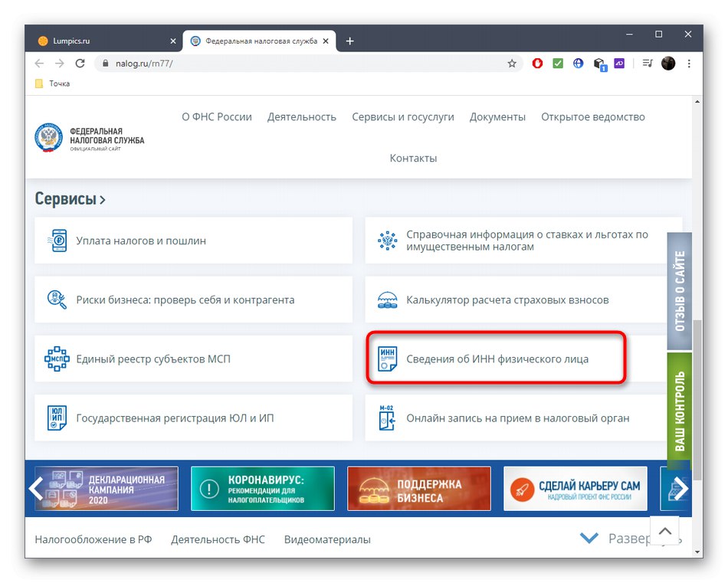Open the Сервисы section heading
728x583 pixels.
[x=70, y=199]
